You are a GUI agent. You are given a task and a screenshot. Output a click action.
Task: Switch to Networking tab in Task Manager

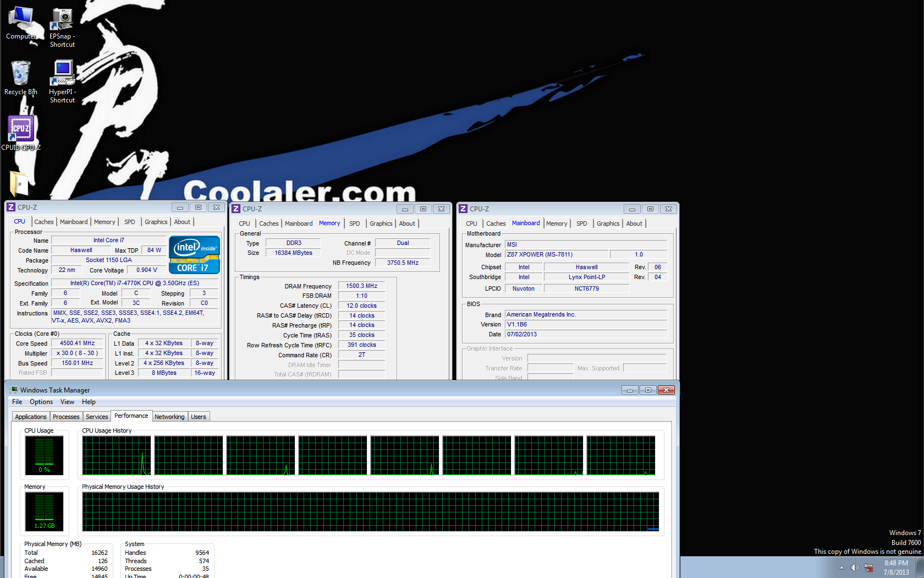(169, 417)
